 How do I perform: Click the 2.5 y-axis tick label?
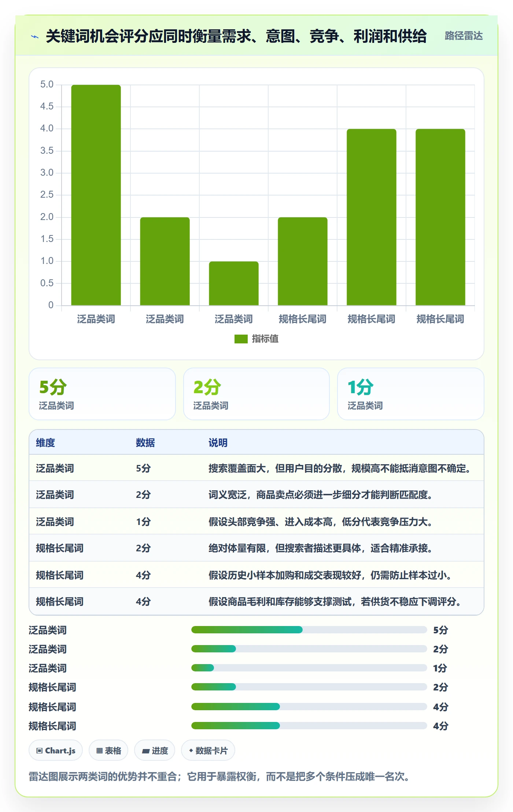(x=47, y=195)
